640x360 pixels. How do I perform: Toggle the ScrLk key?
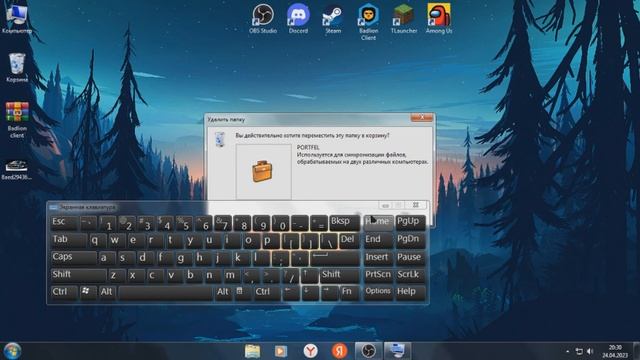410,276
